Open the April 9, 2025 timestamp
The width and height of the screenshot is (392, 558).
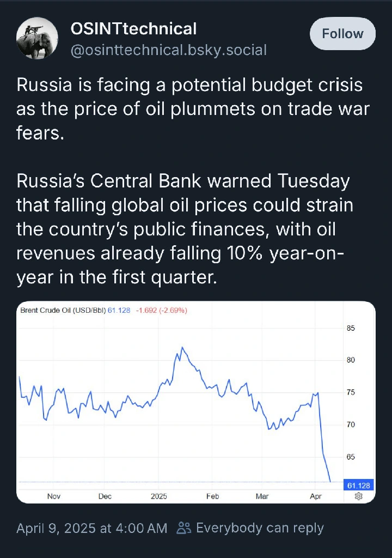92,528
